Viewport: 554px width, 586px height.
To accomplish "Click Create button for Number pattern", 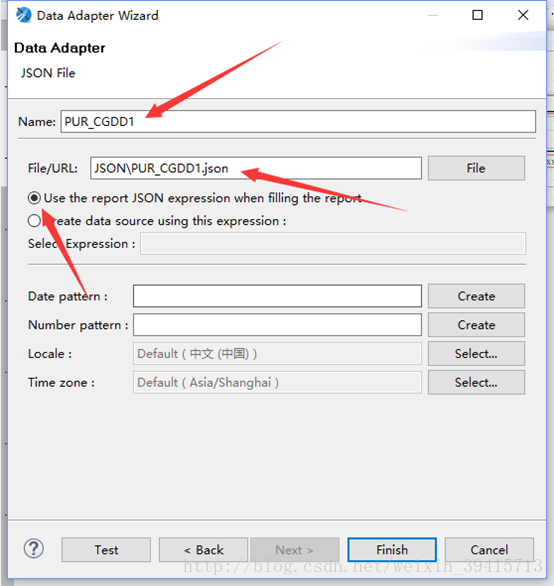I will click(x=476, y=325).
